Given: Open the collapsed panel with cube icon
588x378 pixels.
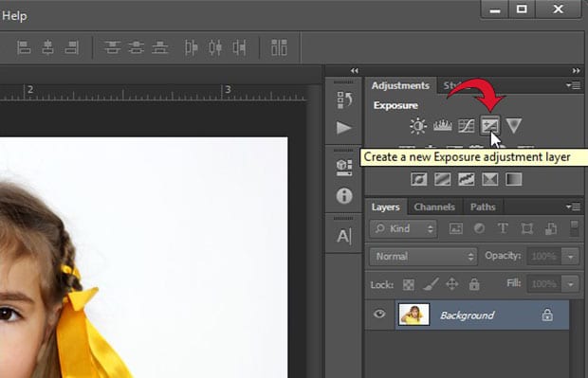Looking at the screenshot, I should click(344, 167).
